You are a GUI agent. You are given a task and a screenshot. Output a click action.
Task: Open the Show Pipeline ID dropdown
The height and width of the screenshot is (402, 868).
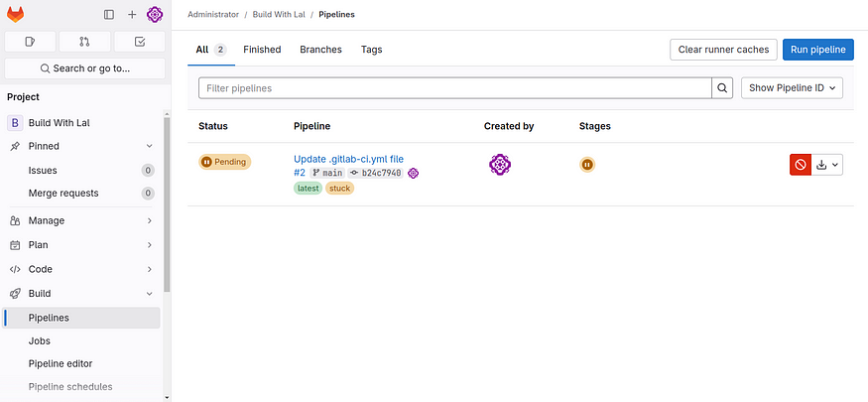793,88
